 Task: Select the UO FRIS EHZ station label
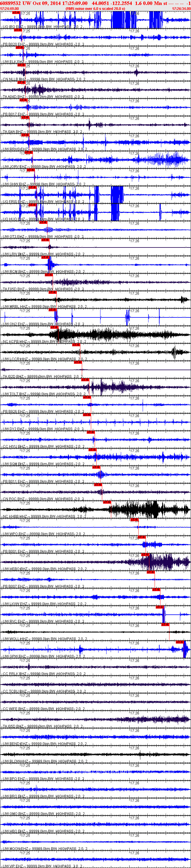click(x=43, y=202)
